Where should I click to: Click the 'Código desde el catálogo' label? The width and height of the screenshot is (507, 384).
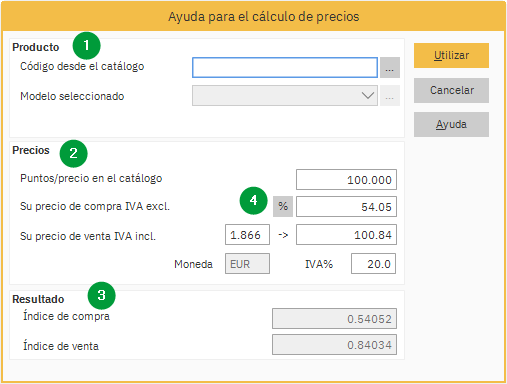click(82, 66)
